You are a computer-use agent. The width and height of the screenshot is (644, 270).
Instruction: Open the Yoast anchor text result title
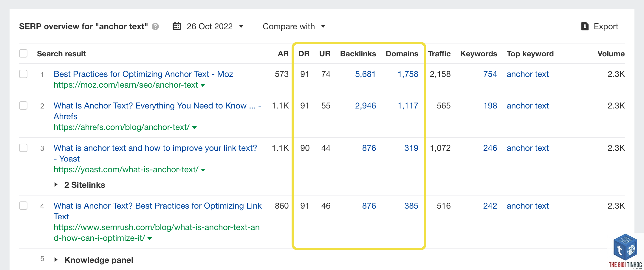tap(155, 153)
